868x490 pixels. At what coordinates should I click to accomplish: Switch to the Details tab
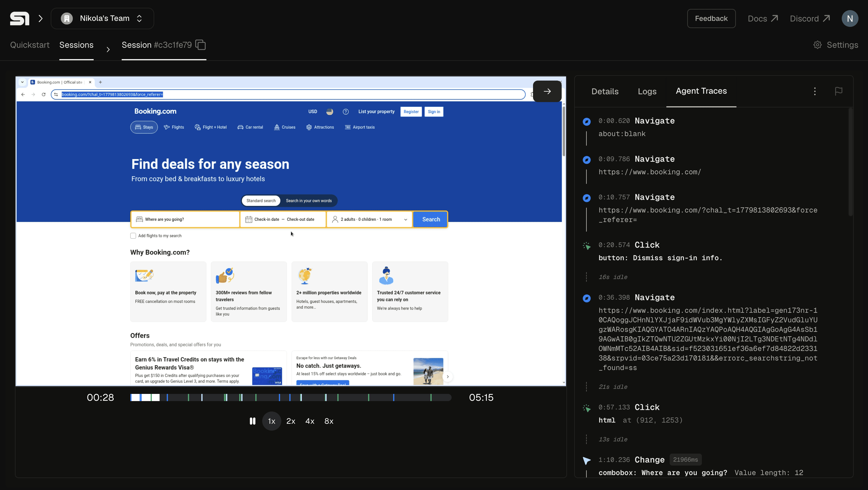(605, 91)
